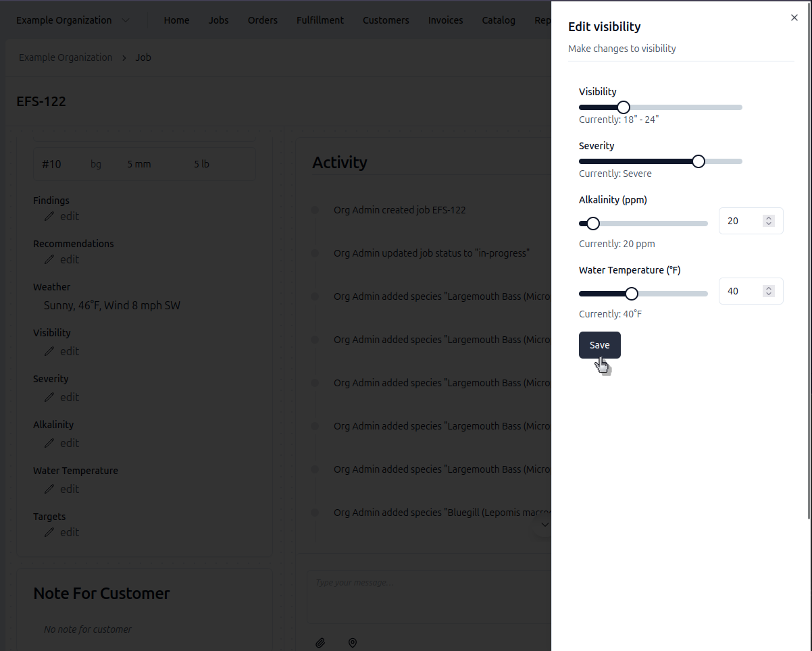Close the Edit visibility panel
Screen dimensions: 812x651
(x=794, y=18)
